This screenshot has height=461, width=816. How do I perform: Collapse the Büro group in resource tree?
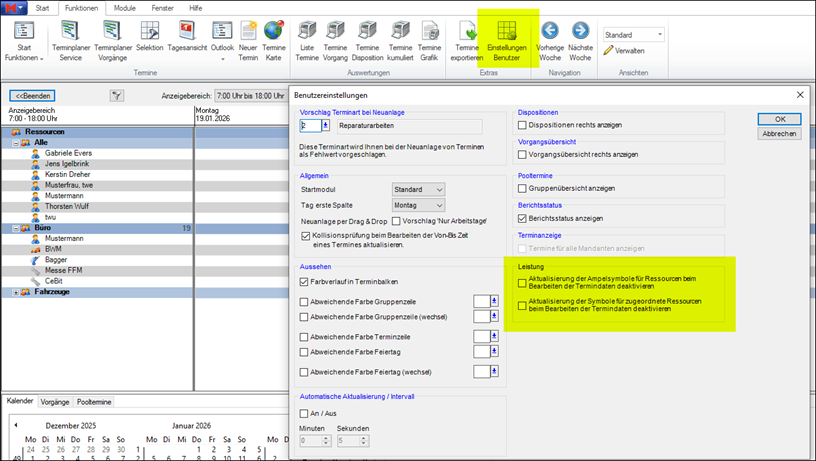click(15, 228)
